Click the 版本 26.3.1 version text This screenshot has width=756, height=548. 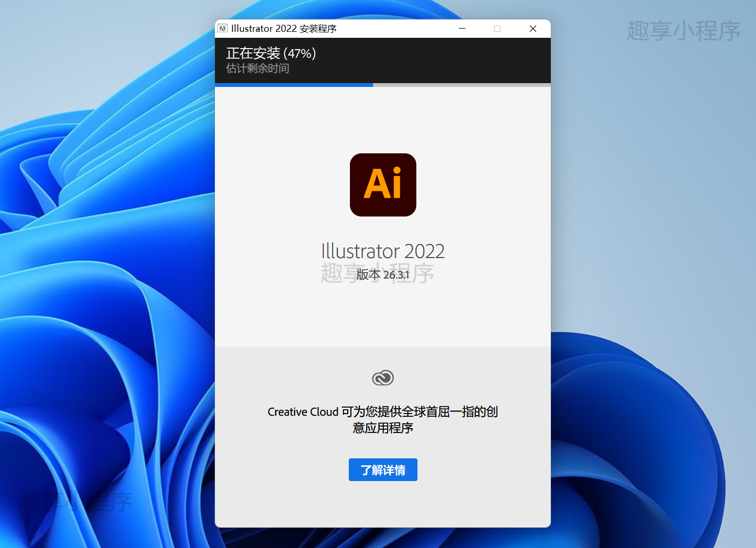[383, 275]
